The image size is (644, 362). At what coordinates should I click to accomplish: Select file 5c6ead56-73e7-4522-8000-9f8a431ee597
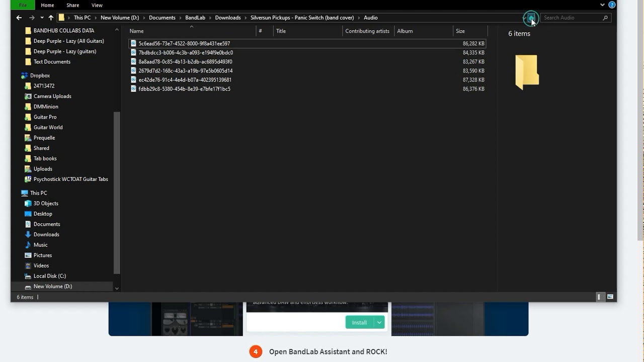coord(307,43)
